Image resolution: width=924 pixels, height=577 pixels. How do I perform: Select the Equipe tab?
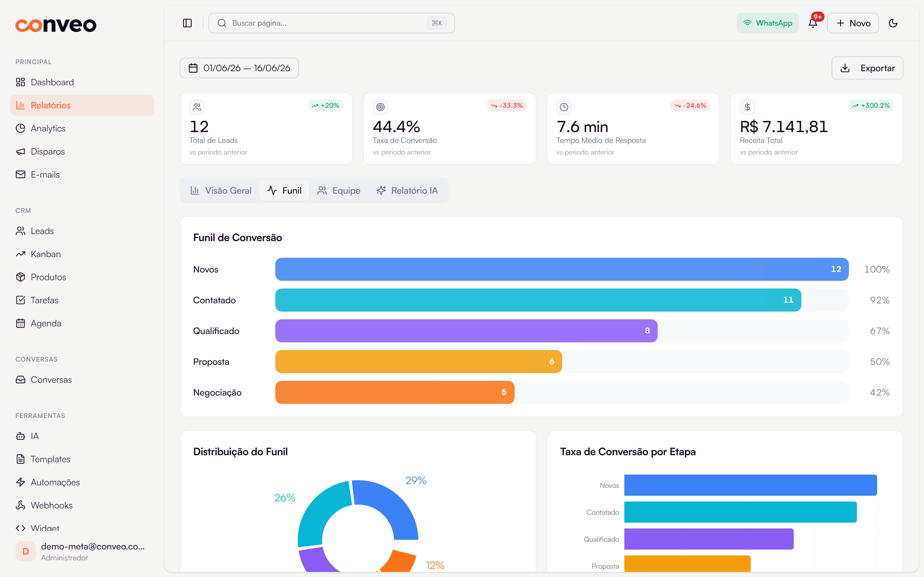(x=339, y=190)
